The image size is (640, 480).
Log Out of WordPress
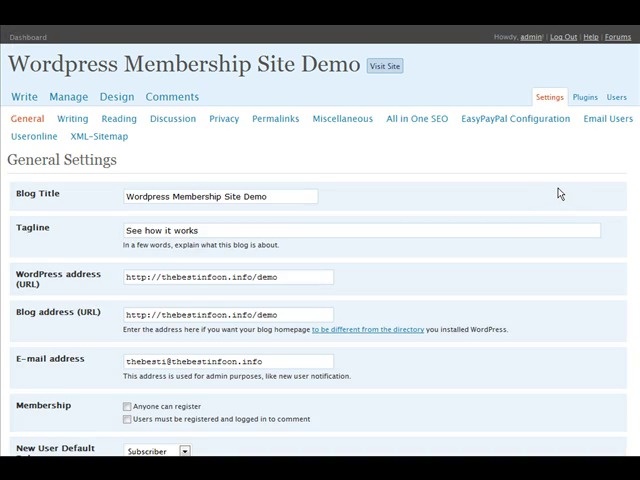coord(563,37)
